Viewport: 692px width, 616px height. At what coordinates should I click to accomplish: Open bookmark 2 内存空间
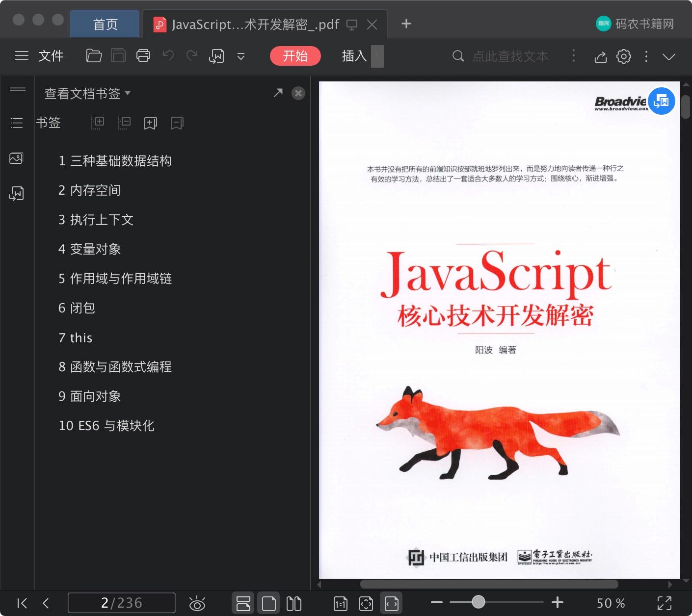click(89, 190)
